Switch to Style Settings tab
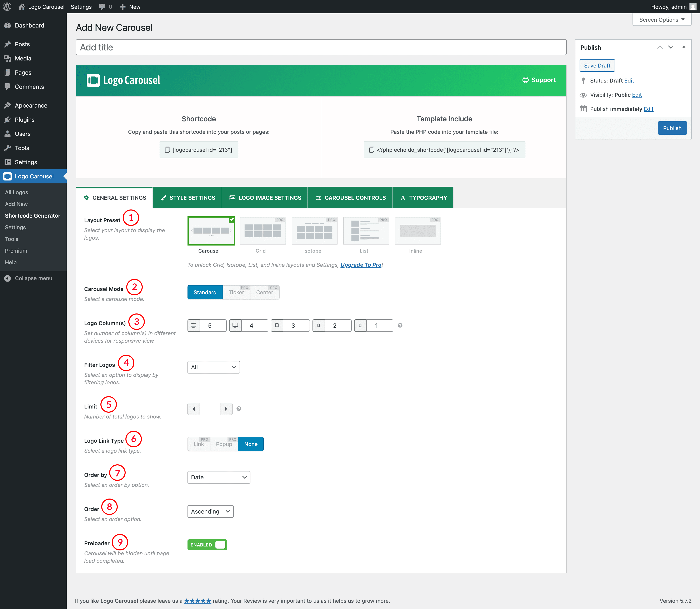700x609 pixels. pos(187,198)
